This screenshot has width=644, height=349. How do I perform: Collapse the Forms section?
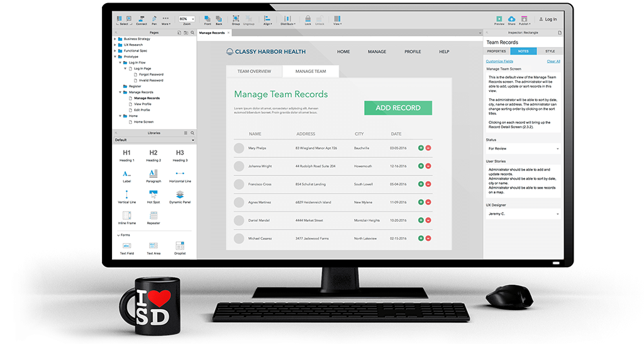(x=119, y=235)
